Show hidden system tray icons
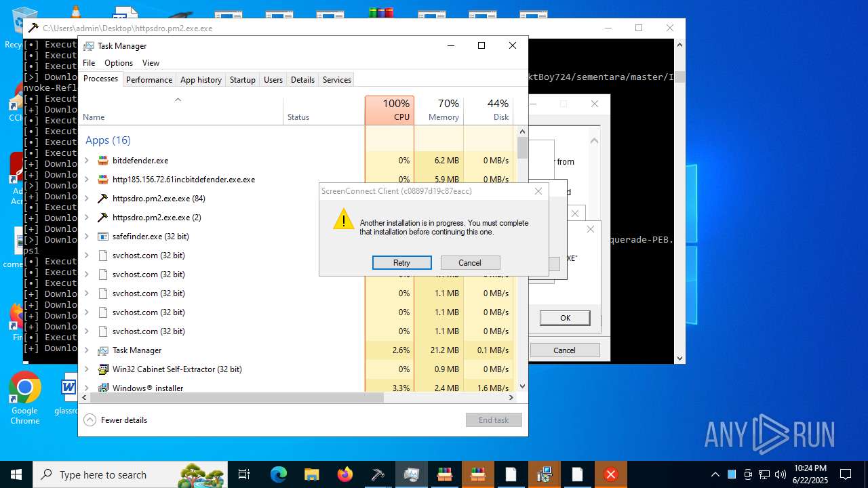The image size is (868, 488). [x=715, y=474]
